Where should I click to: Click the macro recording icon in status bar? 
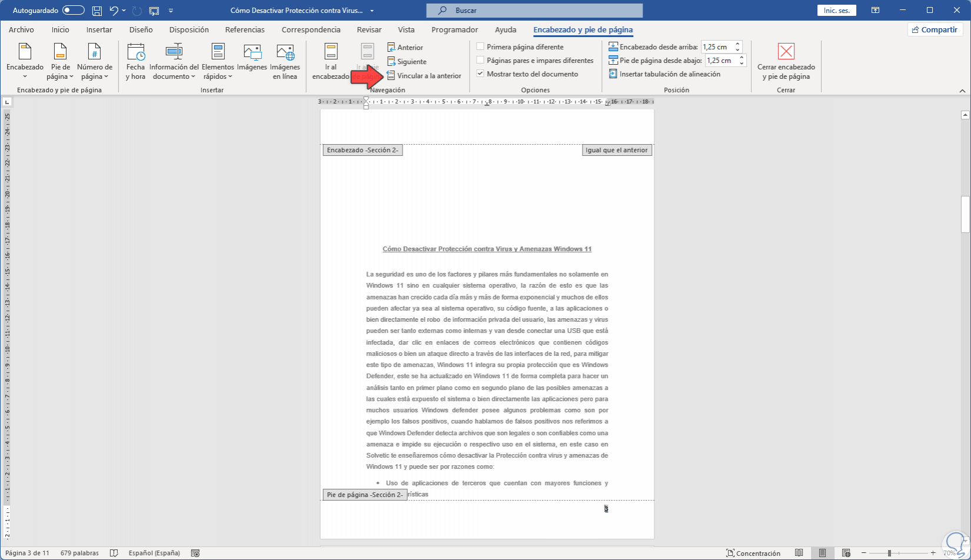(x=195, y=553)
